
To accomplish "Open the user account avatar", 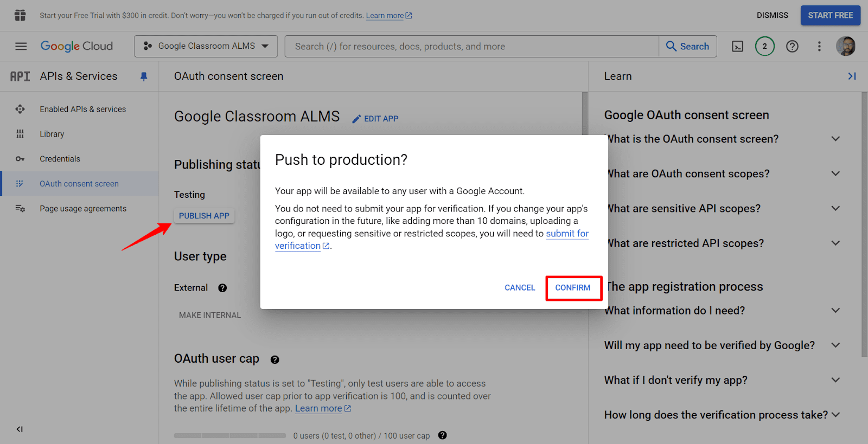I will click(846, 46).
